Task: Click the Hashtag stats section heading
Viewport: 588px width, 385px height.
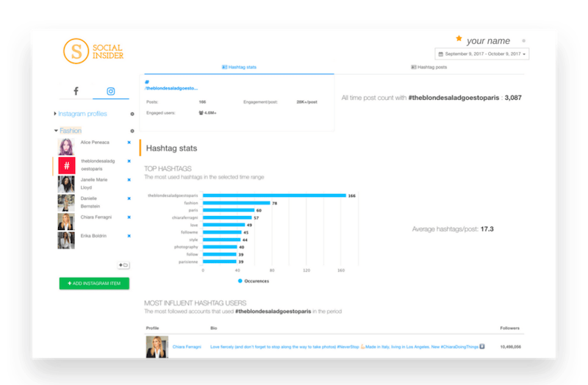Action: 171,148
